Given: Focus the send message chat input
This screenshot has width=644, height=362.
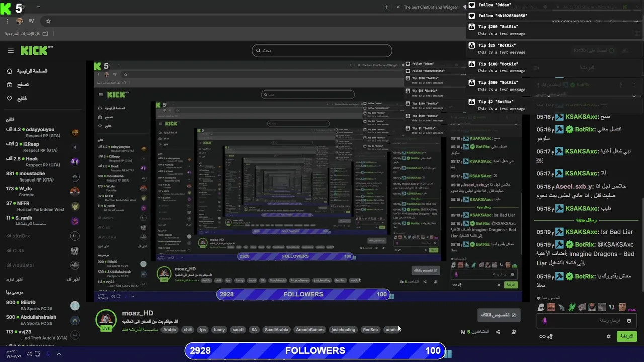Looking at the screenshot, I should pos(587,320).
